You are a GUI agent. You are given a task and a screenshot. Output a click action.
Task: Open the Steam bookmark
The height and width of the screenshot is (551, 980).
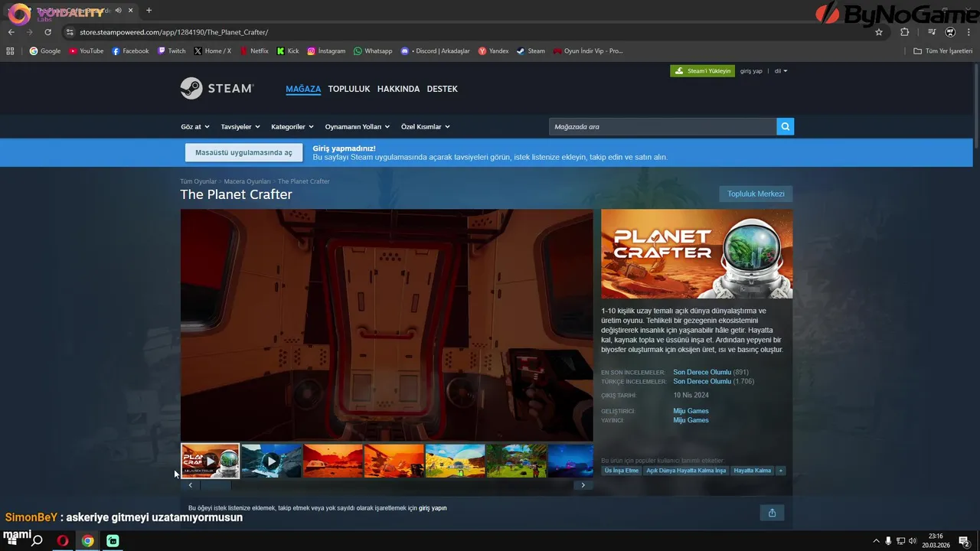coord(531,51)
